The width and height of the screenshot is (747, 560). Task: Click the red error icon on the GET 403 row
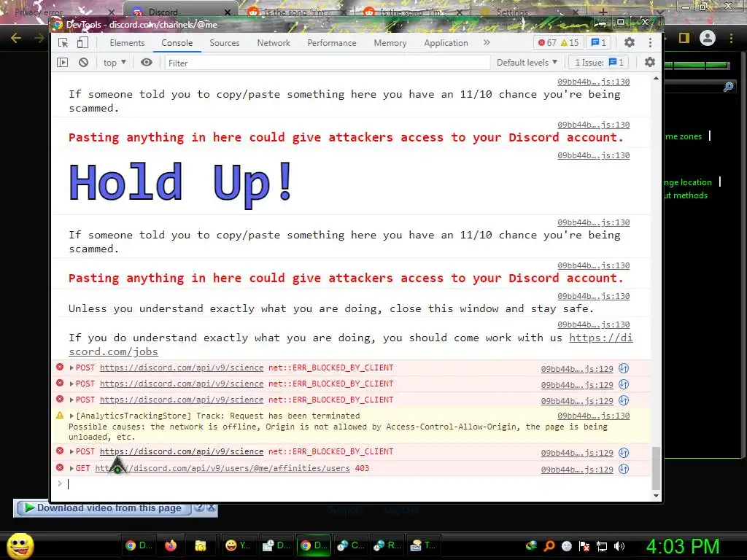(x=60, y=467)
